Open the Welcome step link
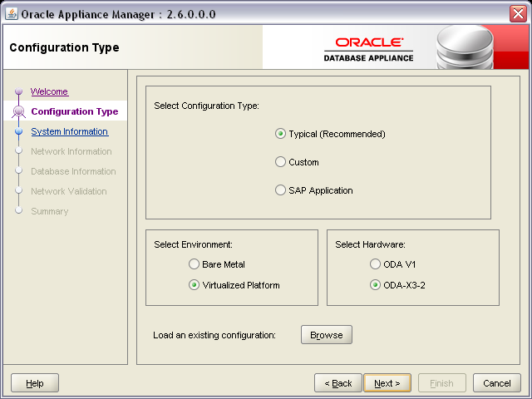532x399 pixels. pos(50,91)
